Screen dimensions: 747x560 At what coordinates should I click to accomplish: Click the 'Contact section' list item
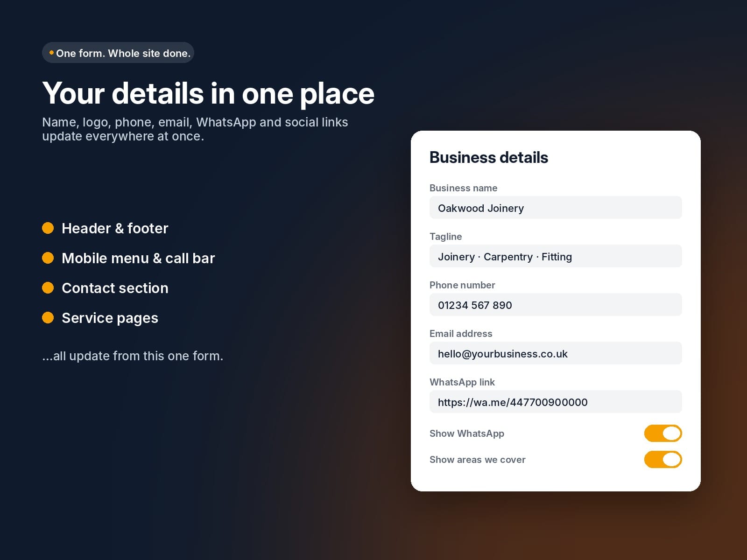115,288
